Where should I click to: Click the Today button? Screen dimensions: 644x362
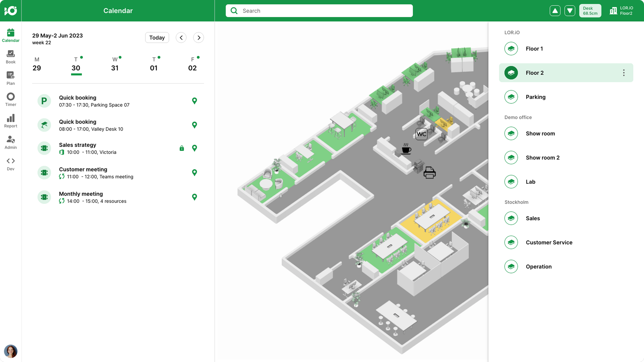157,38
